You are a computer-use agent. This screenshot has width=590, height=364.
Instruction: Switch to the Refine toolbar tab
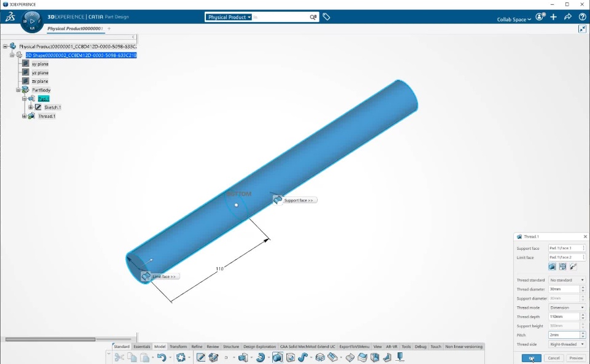tap(197, 346)
